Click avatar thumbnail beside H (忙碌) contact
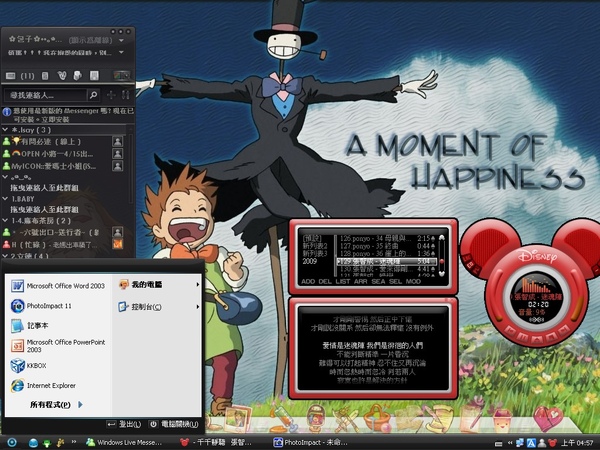Image resolution: width=600 pixels, height=450 pixels. coord(117,244)
